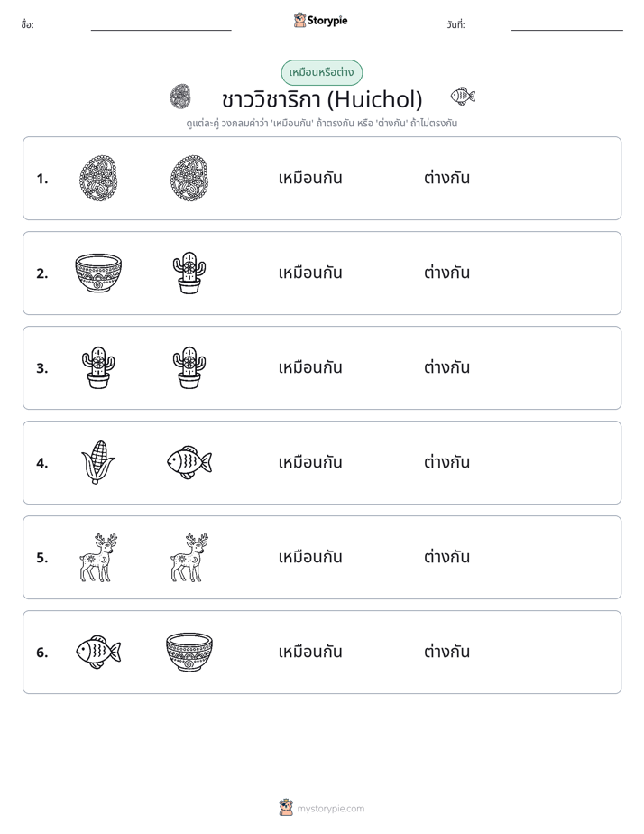644x834 pixels.
Task: Select 'เหมือนกัน' in row 5
Action: coord(310,558)
